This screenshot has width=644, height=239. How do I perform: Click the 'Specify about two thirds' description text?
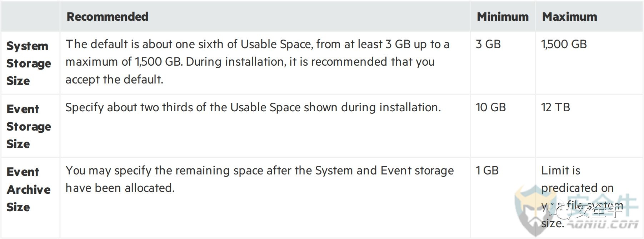253,107
